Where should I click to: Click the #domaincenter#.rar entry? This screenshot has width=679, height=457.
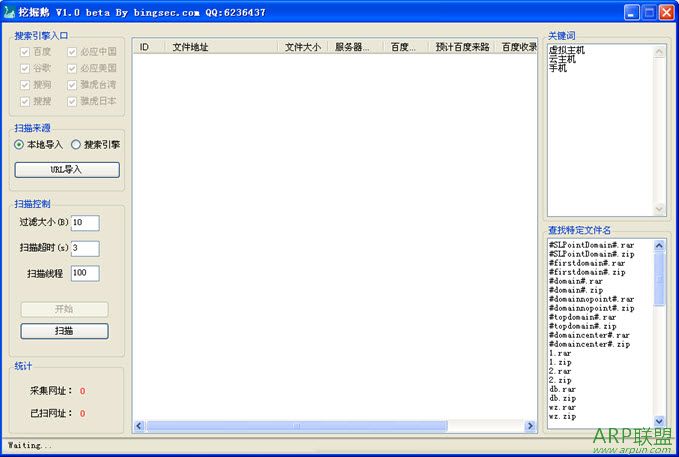pyautogui.click(x=589, y=335)
